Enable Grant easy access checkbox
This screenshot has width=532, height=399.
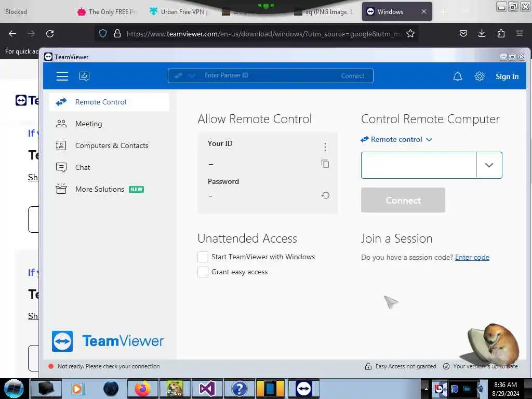[203, 272]
